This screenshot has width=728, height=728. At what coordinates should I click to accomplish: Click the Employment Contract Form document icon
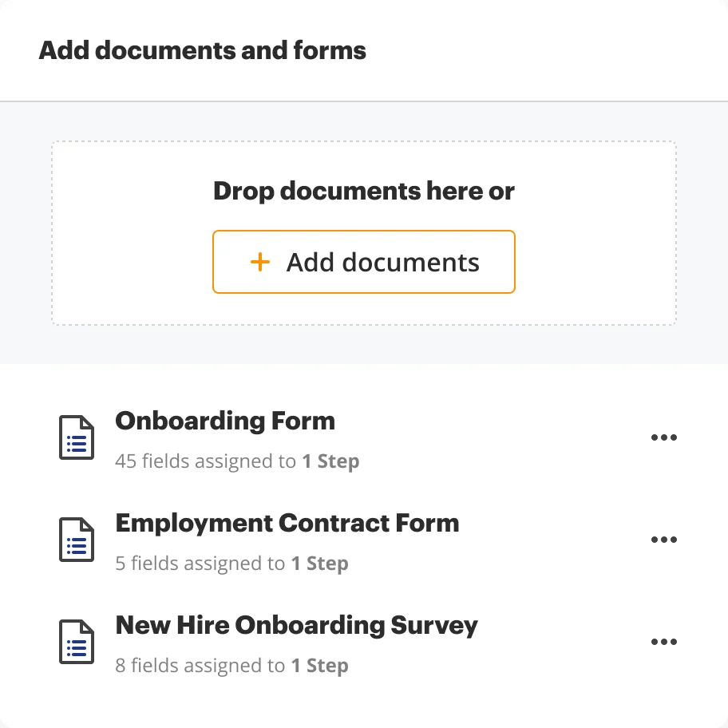click(x=76, y=540)
